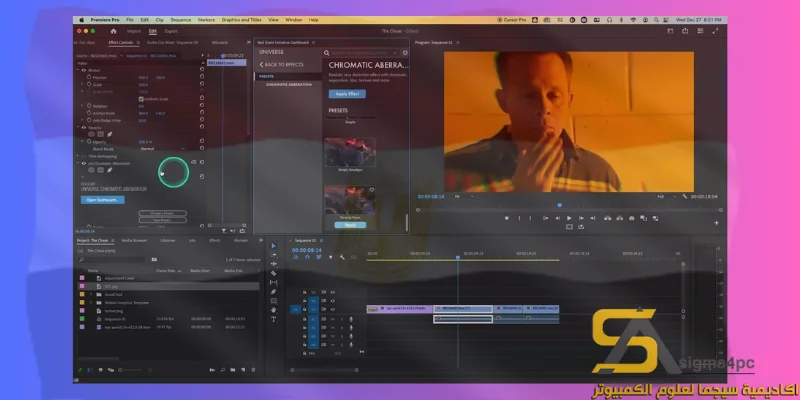Viewport: 800px width, 400px height.
Task: Open playback resolution Full dropdown
Action: tap(664, 196)
